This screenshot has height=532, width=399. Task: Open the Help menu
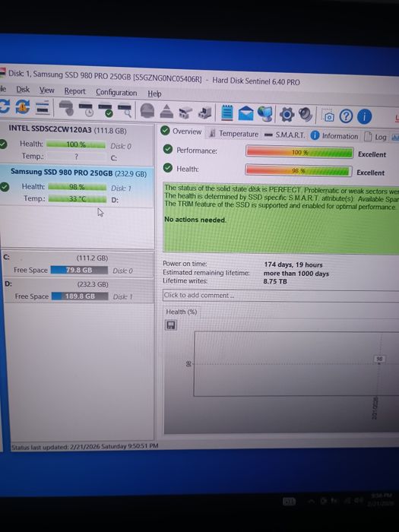[154, 93]
